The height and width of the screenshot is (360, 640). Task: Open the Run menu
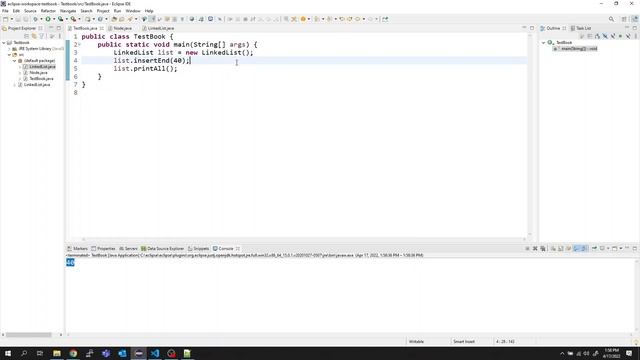coord(118,11)
